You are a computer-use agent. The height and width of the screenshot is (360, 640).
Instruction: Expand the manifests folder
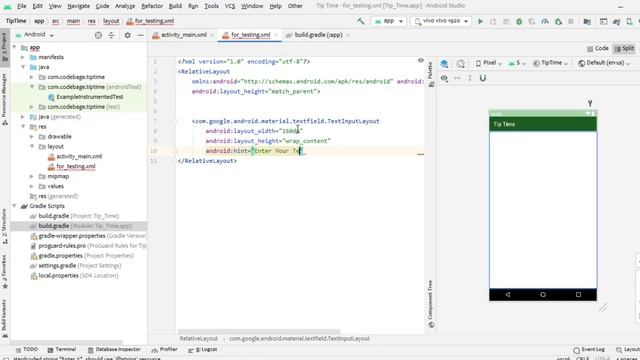pos(23,57)
